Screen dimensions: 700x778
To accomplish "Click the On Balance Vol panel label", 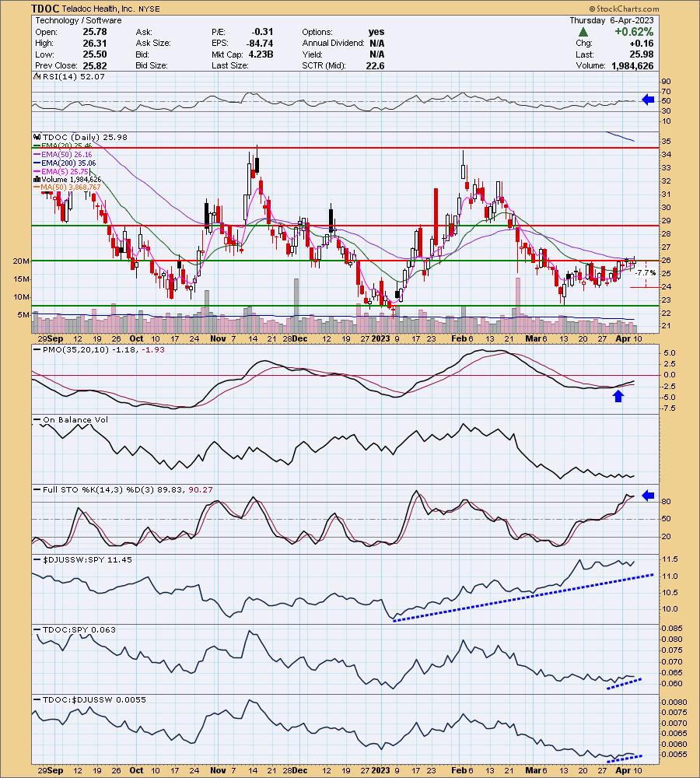I will (x=75, y=420).
